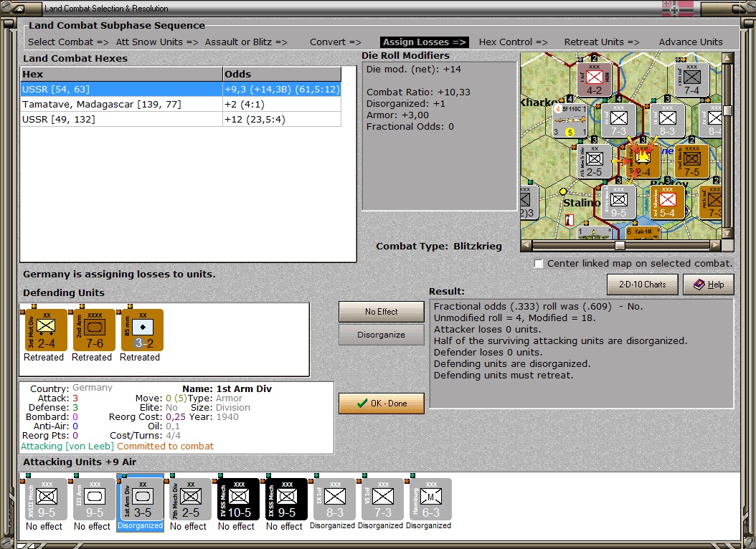This screenshot has height=549, width=756.
Task: Select the III Arm 9-5 attacking unit
Action: pos(95,500)
